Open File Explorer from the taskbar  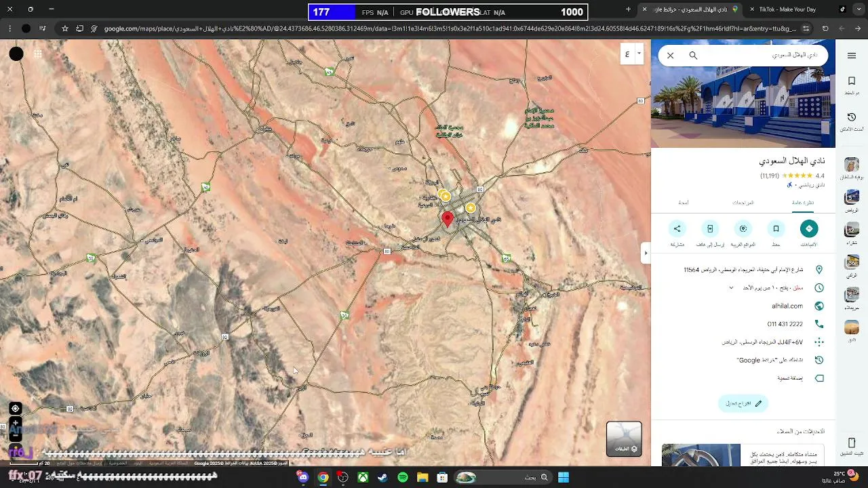(x=422, y=477)
